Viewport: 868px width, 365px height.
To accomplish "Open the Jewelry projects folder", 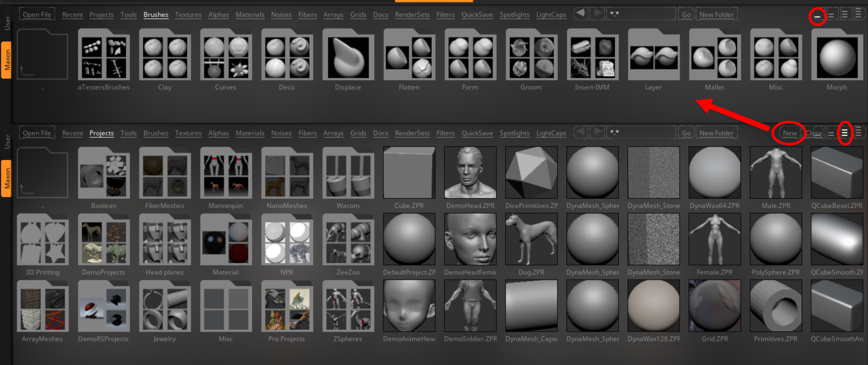I will coord(165,307).
